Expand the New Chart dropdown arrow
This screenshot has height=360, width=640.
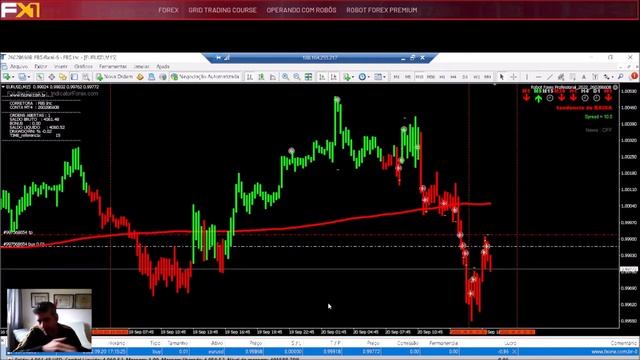point(13,77)
